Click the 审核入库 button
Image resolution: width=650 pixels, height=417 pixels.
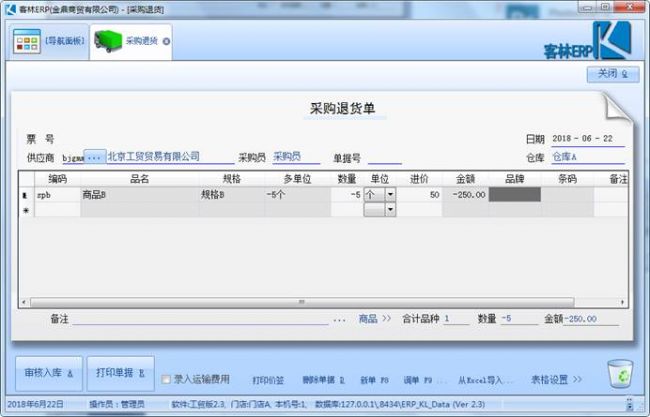[x=47, y=373]
